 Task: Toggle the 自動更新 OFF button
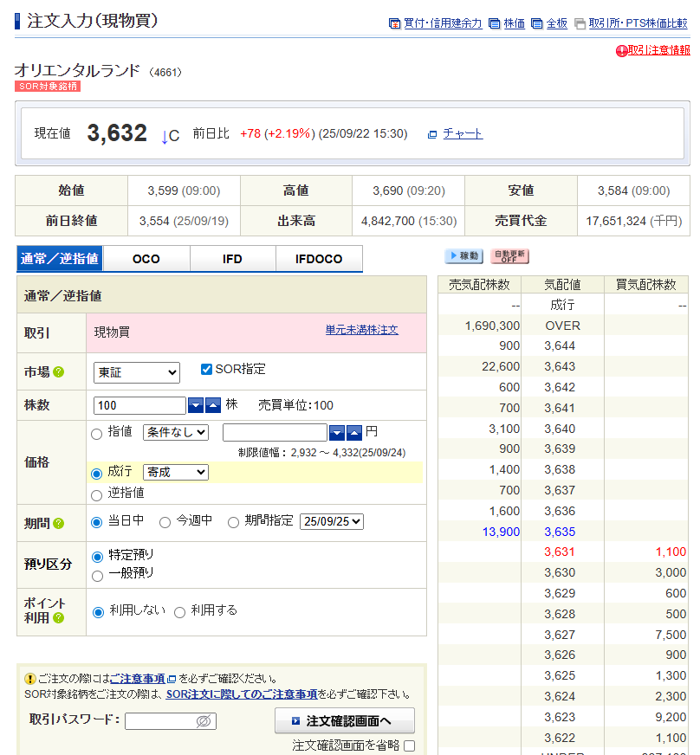click(509, 256)
